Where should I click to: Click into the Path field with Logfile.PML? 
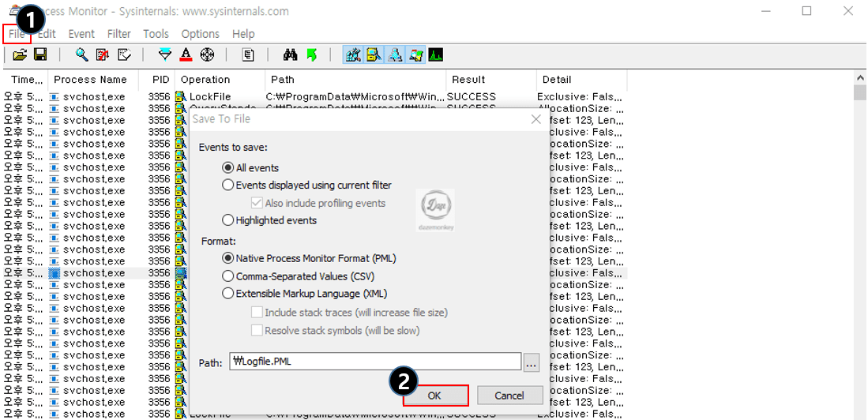pos(375,362)
